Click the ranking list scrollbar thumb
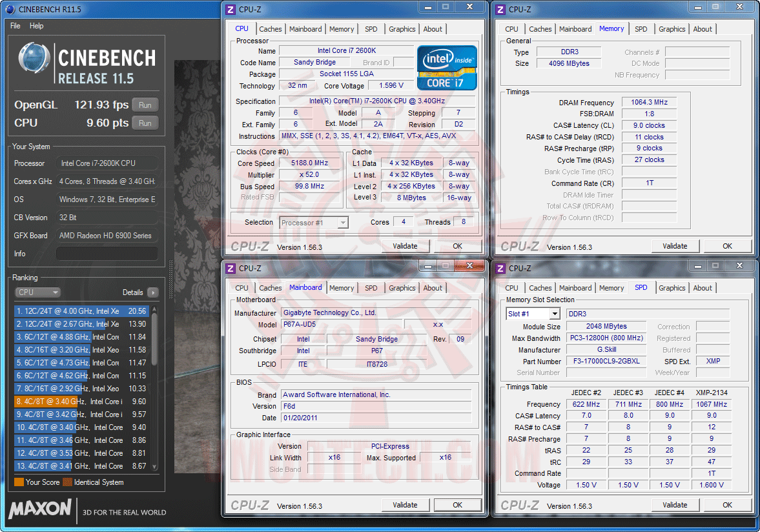760x532 pixels. point(154,339)
